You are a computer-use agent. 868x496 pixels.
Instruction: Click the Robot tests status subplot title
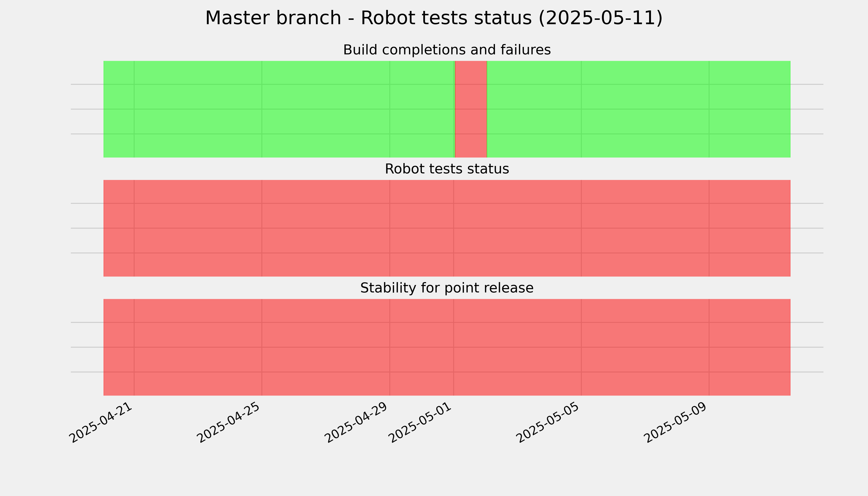447,169
